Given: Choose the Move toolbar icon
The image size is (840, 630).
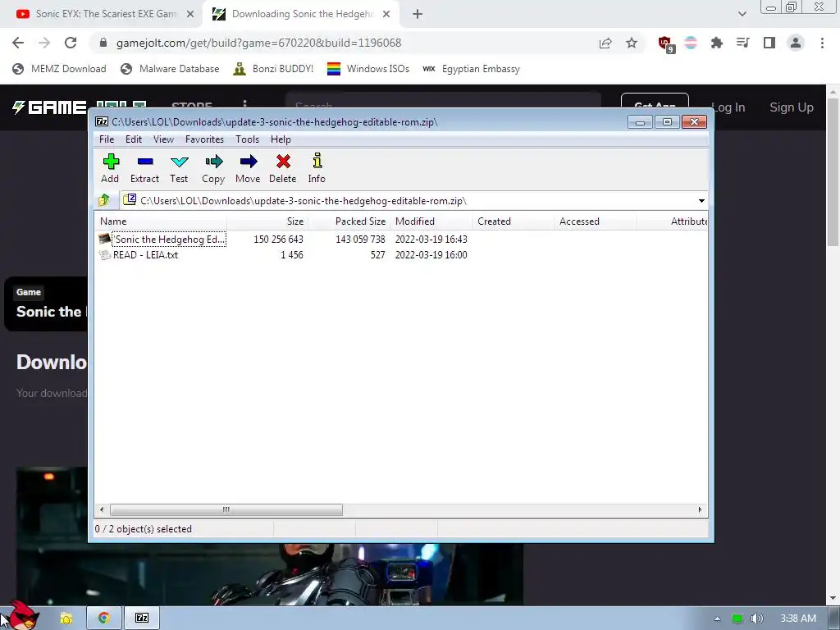Looking at the screenshot, I should pos(248,168).
